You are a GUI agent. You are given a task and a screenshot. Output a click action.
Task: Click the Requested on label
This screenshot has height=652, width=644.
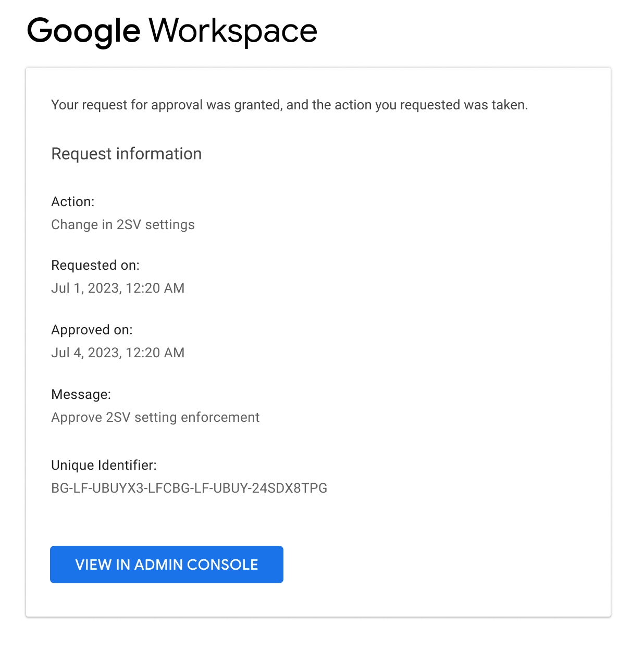[x=95, y=265]
